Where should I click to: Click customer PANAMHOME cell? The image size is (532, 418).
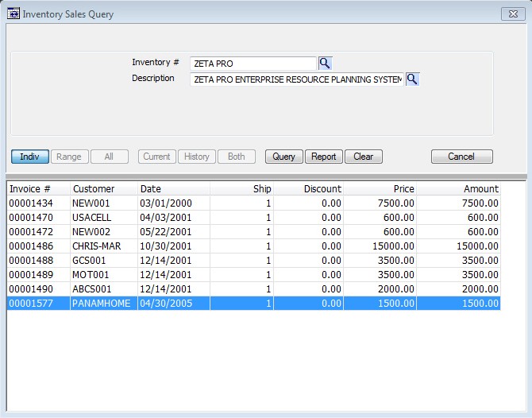tap(104, 303)
